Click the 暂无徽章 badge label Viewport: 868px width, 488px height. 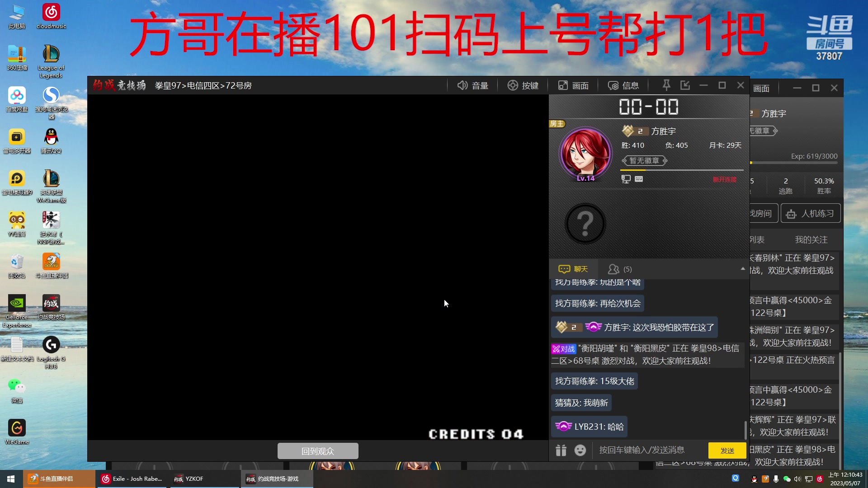(x=644, y=160)
